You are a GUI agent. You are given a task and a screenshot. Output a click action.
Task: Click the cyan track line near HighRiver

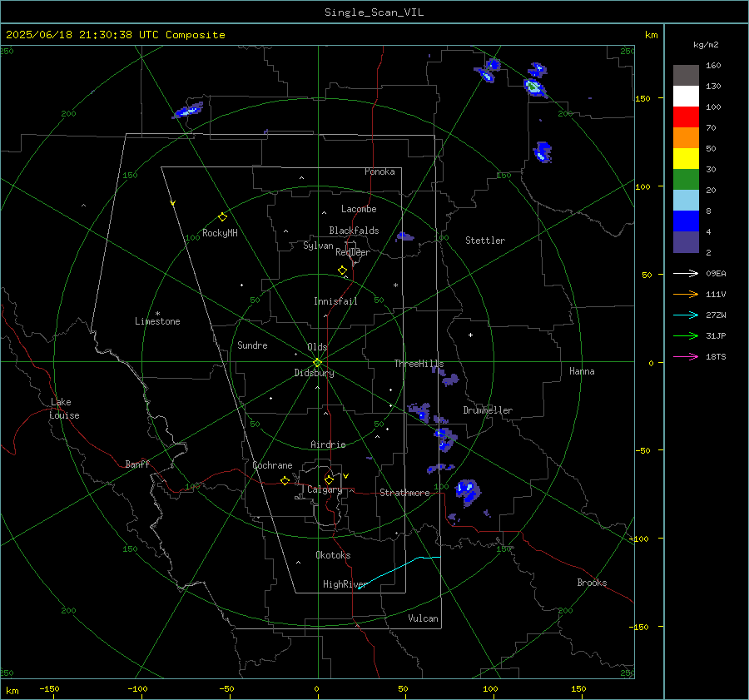(399, 571)
